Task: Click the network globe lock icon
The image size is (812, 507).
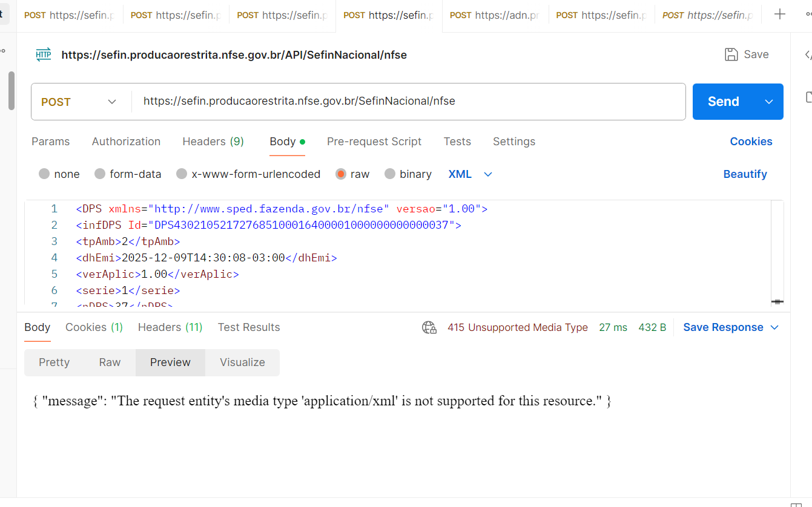Action: 429,327
